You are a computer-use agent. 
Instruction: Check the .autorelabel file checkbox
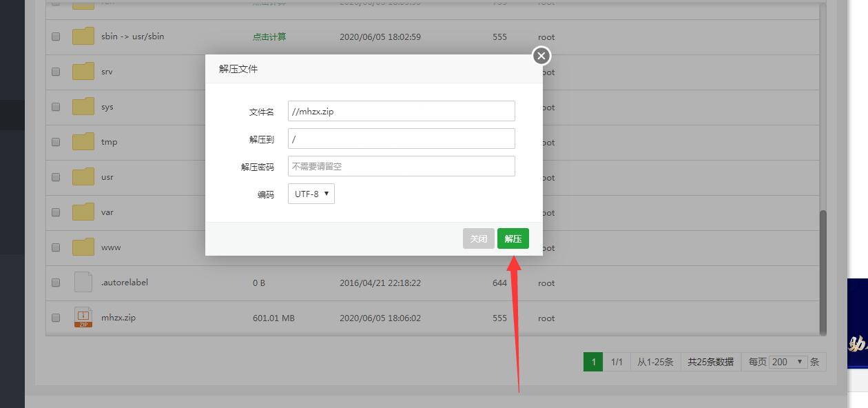[56, 283]
